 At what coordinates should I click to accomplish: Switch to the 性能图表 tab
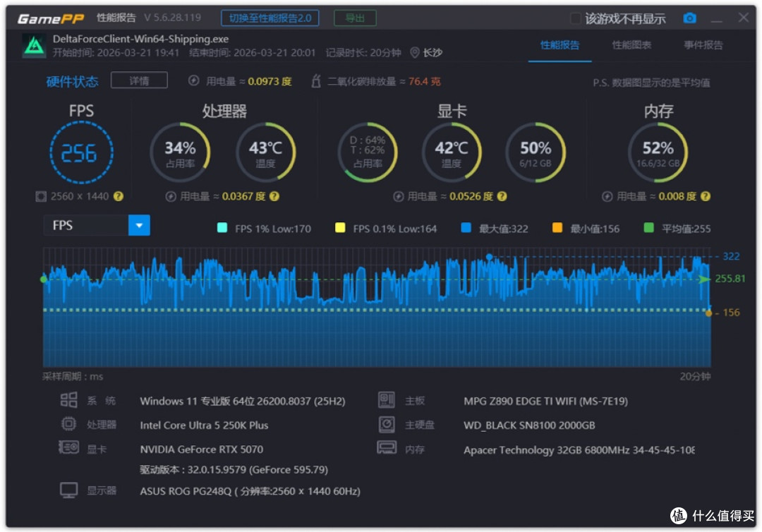click(631, 45)
